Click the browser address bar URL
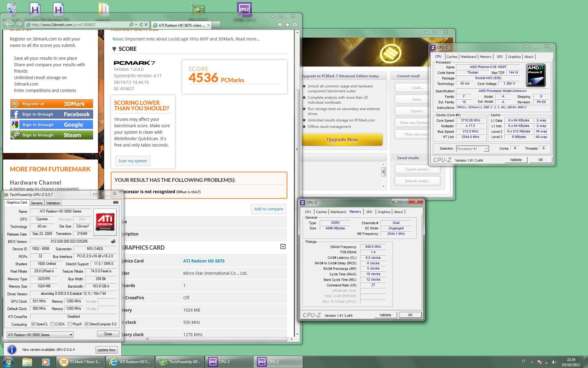The width and height of the screenshot is (588, 368). (64, 25)
